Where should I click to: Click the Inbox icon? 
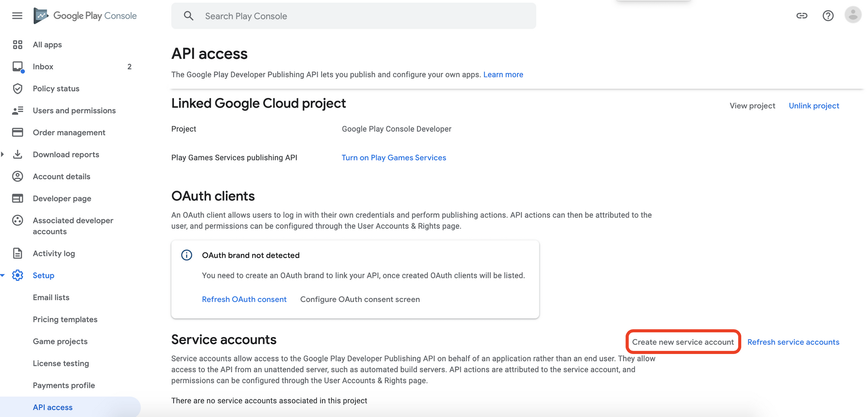18,67
